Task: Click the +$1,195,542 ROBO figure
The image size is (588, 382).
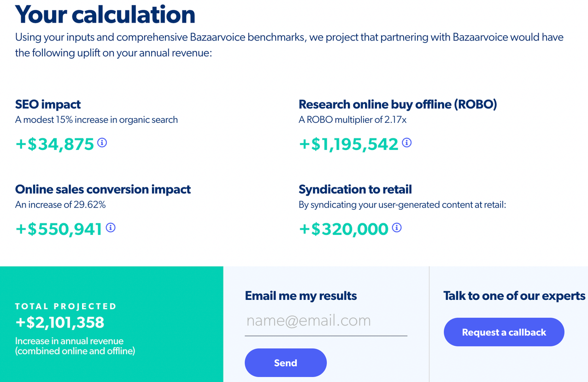Action: tap(348, 144)
